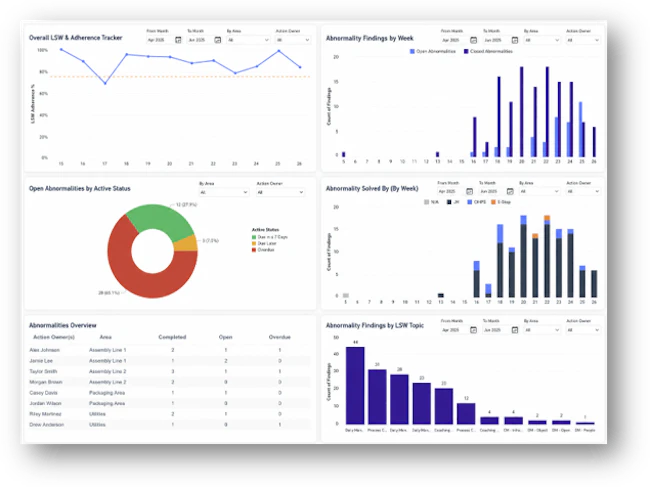
Task: Select the Jordan Wilson row name
Action: coord(45,403)
